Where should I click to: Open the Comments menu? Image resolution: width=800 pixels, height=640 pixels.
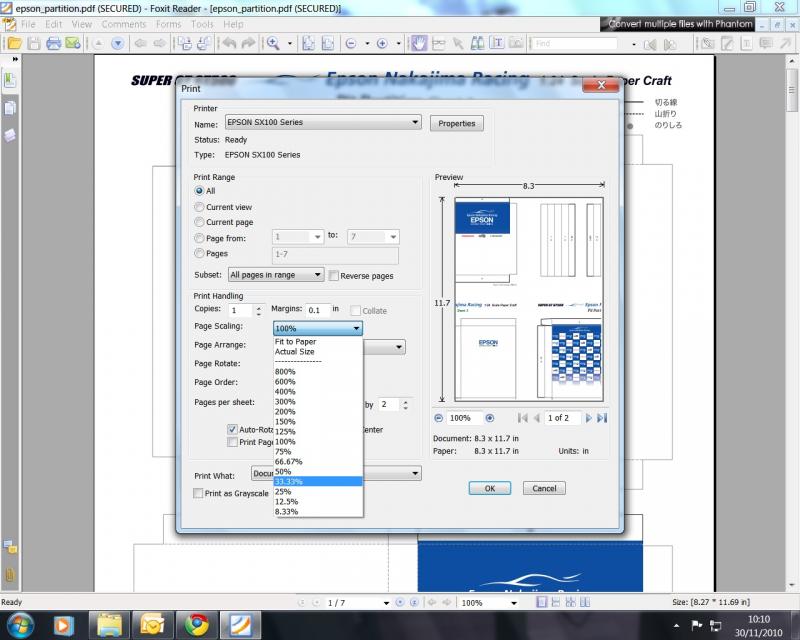[x=123, y=24]
